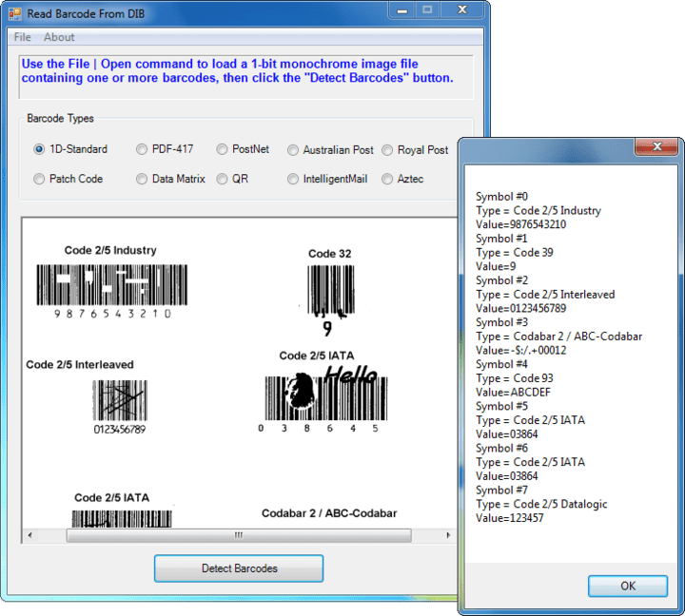This screenshot has height=616, width=685.
Task: Click 'Value=123457' result line
Action: click(x=510, y=518)
